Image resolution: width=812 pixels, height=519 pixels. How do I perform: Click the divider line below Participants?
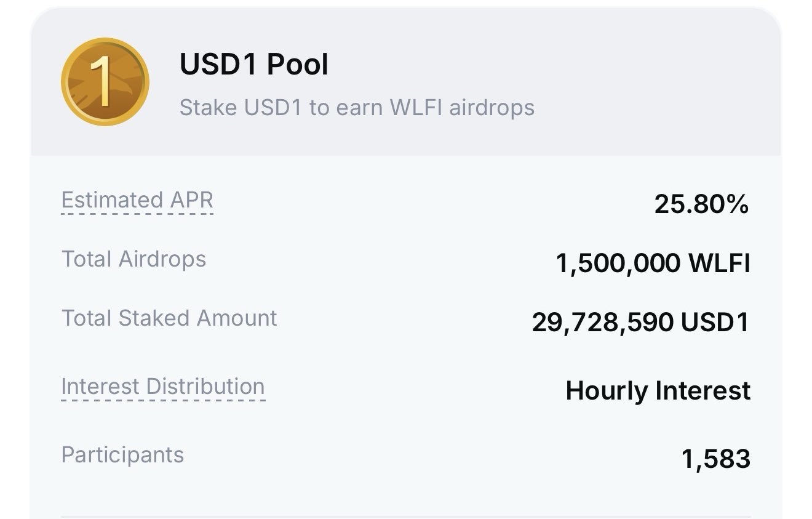406,516
